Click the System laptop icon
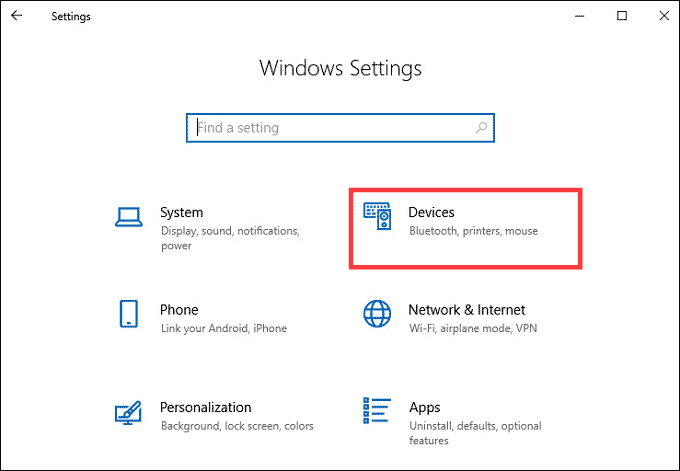680x471 pixels. [x=129, y=217]
